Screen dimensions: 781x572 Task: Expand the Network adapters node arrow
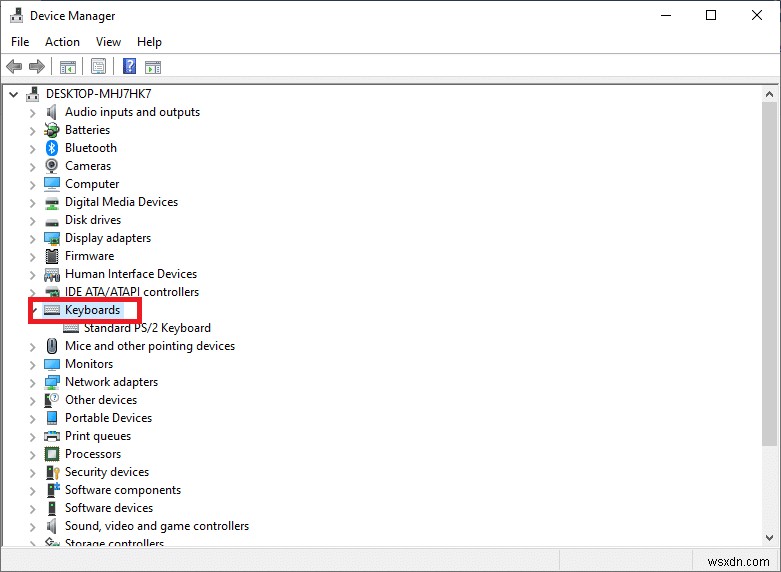tap(32, 383)
